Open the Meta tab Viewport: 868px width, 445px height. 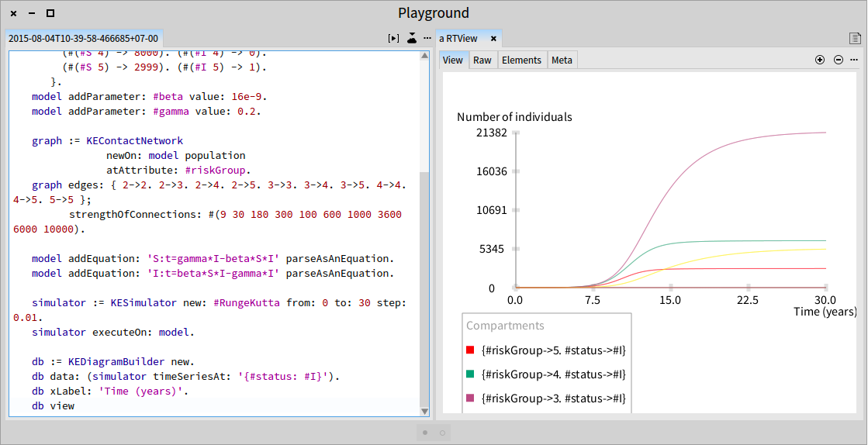(x=562, y=60)
